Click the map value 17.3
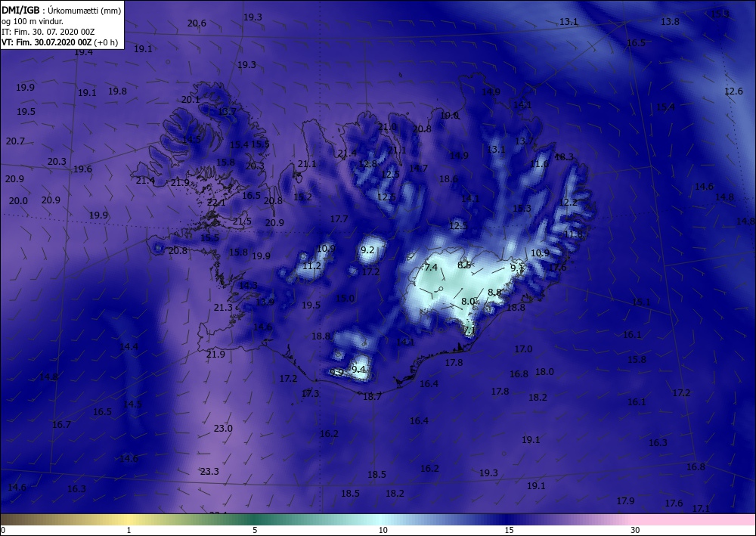Viewport: 756px width, 536px height. click(x=310, y=393)
